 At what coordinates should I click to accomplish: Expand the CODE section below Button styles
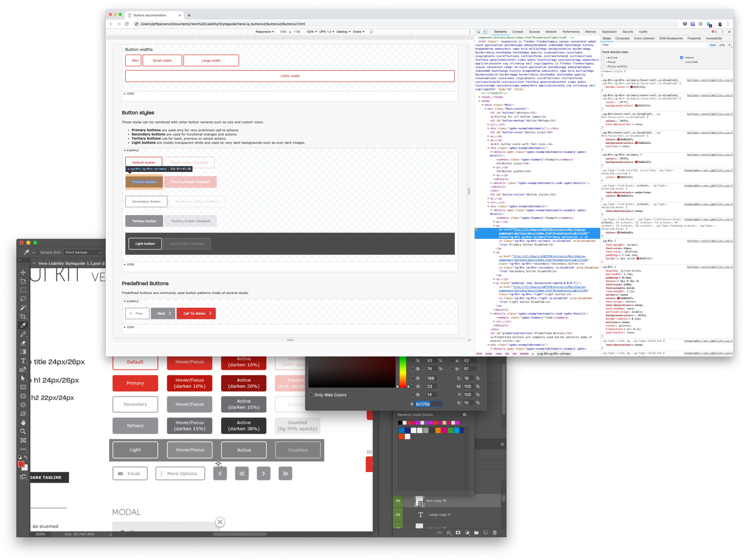pyautogui.click(x=130, y=264)
